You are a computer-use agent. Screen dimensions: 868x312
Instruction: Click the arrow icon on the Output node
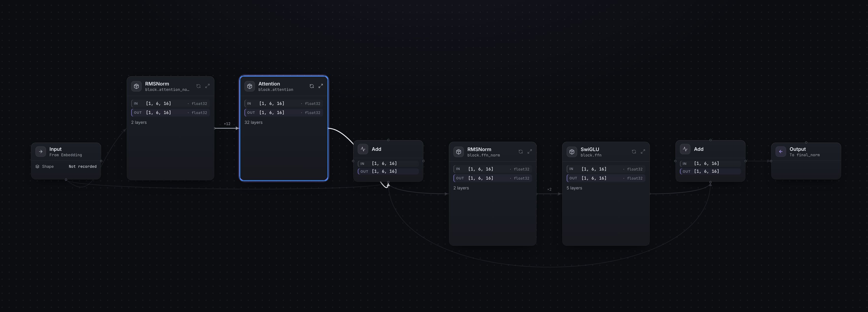coord(781,152)
